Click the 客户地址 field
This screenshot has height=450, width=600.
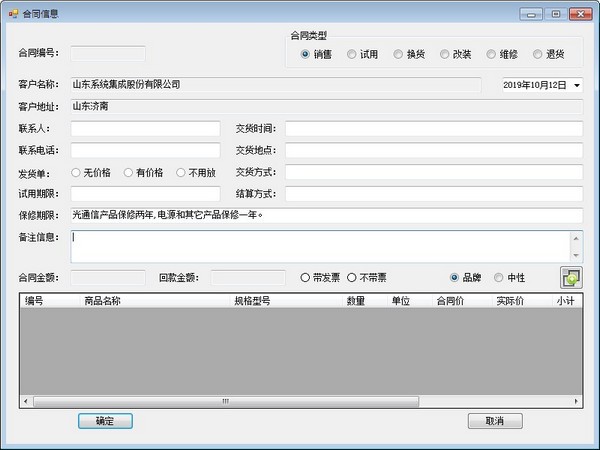tap(327, 106)
